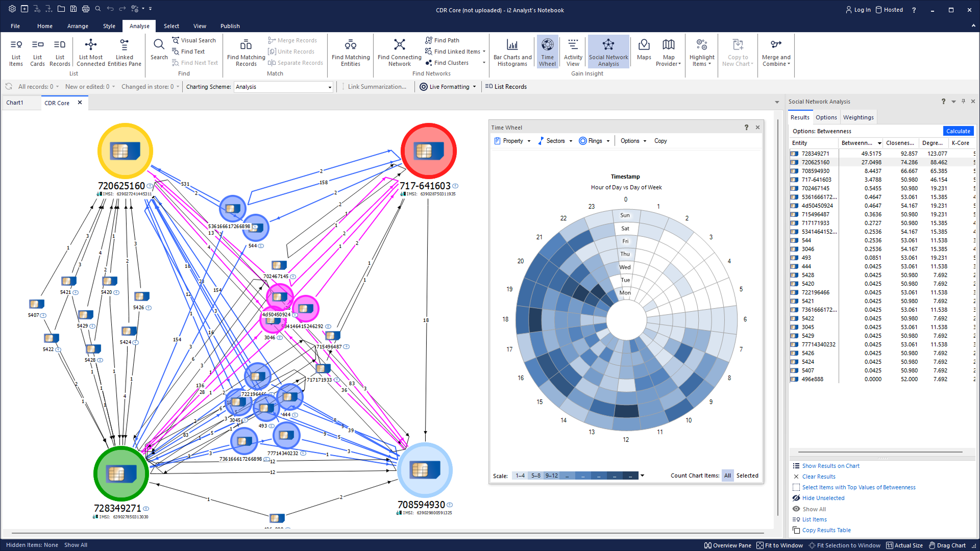Click the Find Matching Entities icon

pyautogui.click(x=350, y=45)
